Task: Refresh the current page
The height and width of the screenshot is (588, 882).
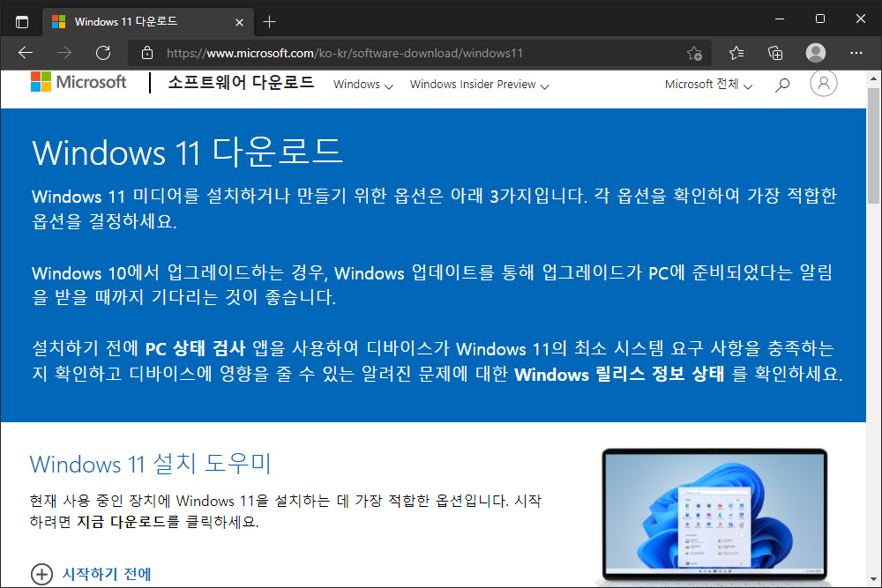Action: [x=103, y=53]
